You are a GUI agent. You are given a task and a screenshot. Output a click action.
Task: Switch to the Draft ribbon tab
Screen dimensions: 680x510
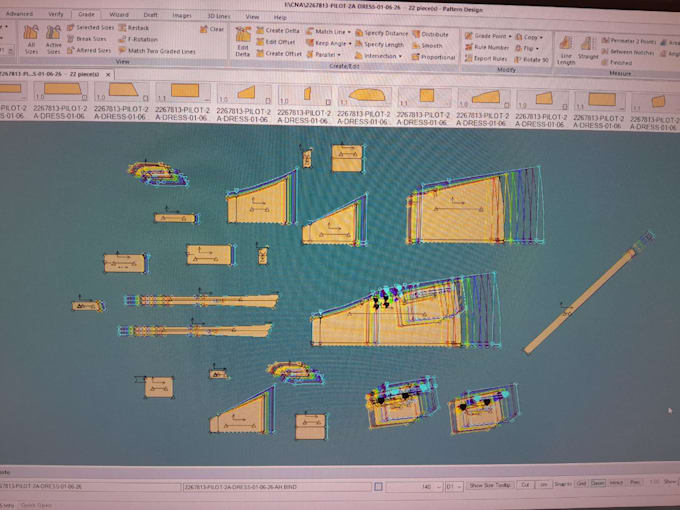pos(150,15)
